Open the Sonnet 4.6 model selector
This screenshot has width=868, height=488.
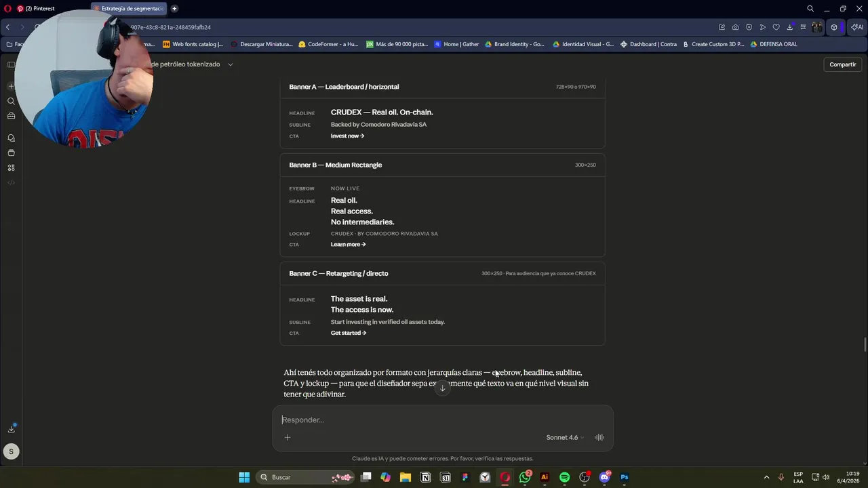pyautogui.click(x=565, y=437)
